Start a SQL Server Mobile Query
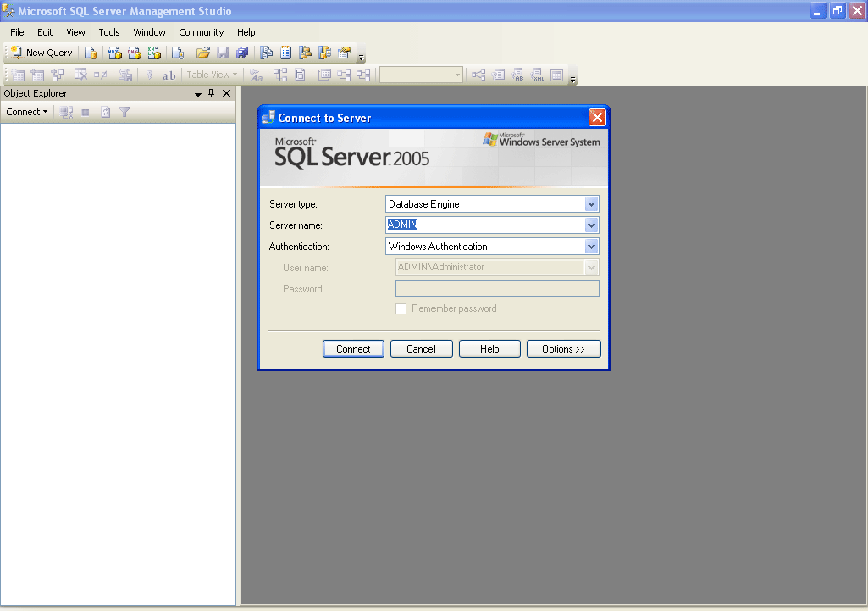Image resolution: width=868 pixels, height=611 pixels. pyautogui.click(x=178, y=53)
